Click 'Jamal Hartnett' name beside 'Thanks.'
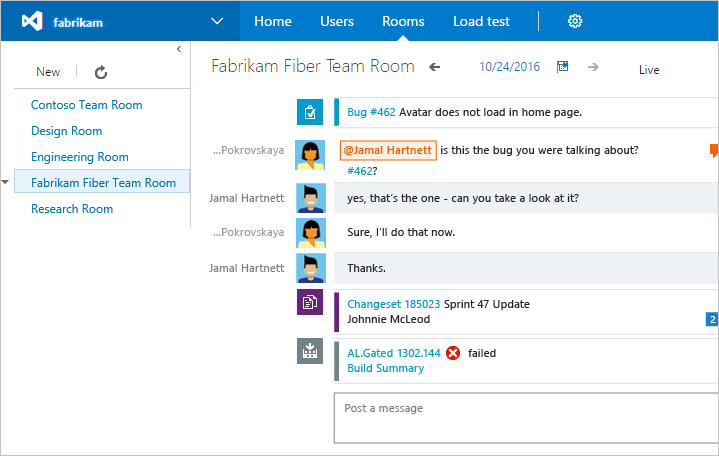This screenshot has width=719, height=456. pyautogui.click(x=247, y=268)
